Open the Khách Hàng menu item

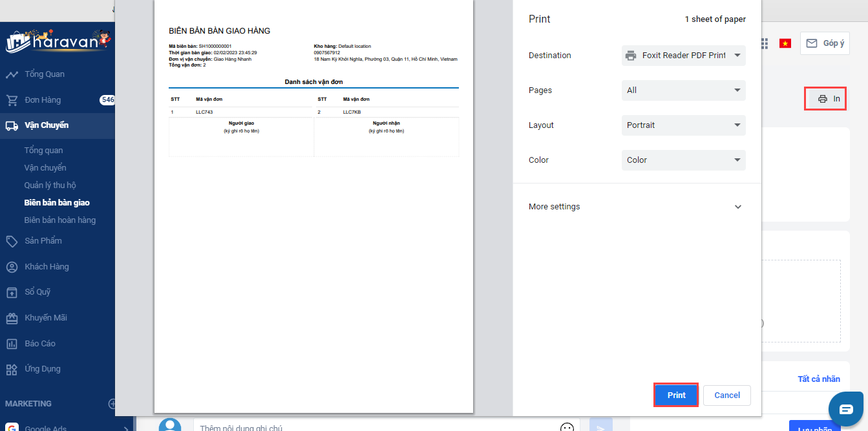[x=47, y=267]
